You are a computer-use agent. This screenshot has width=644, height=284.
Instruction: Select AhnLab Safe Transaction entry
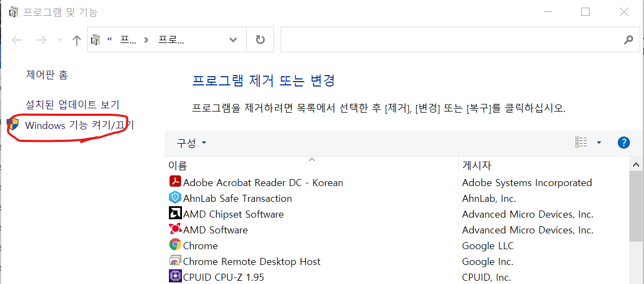(238, 199)
